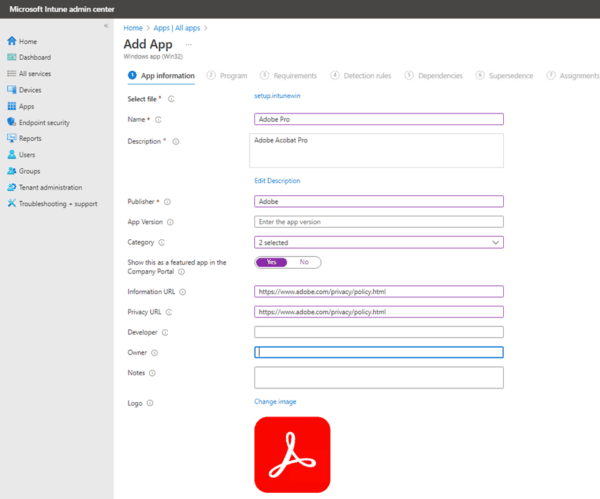Click Troubleshooting + support wrench icon

click(12, 203)
